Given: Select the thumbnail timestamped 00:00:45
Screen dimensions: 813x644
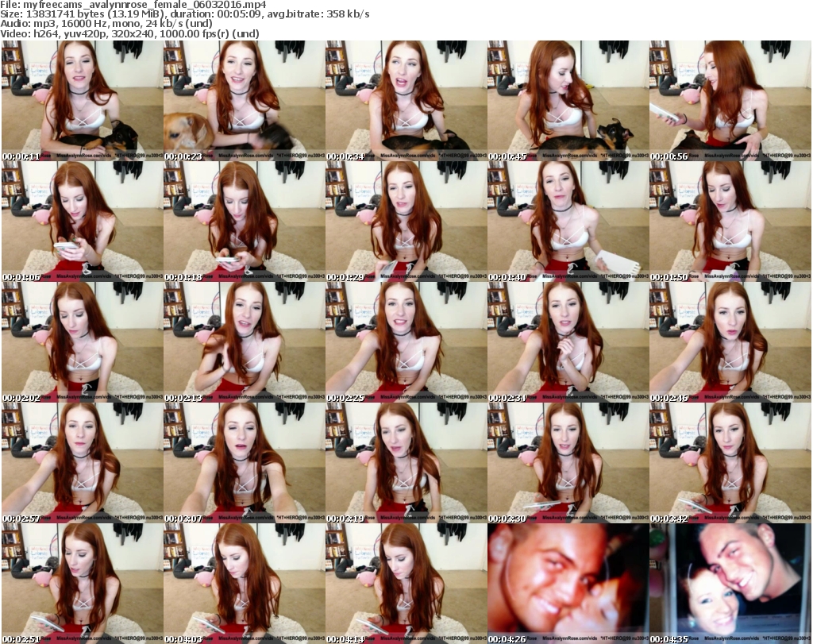Looking at the screenshot, I should pos(568,101).
